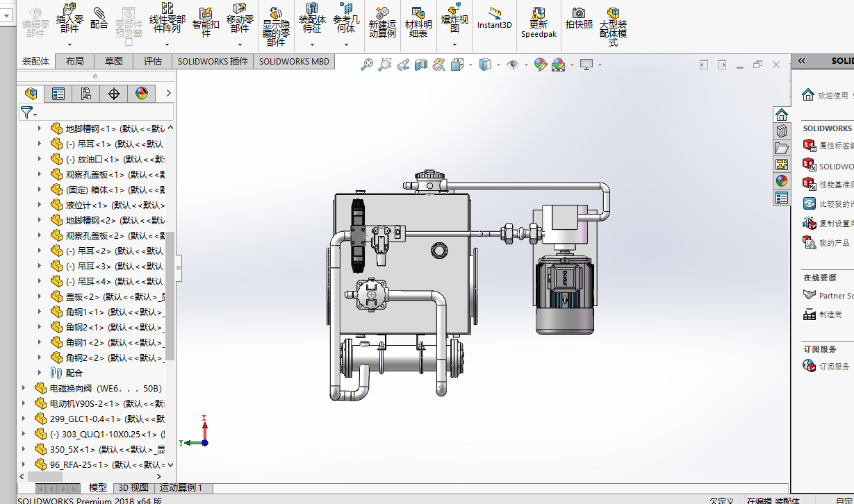The height and width of the screenshot is (504, 854).
Task: Toggle the 大型装配体模式 large assembly mode
Action: pyautogui.click(x=613, y=26)
